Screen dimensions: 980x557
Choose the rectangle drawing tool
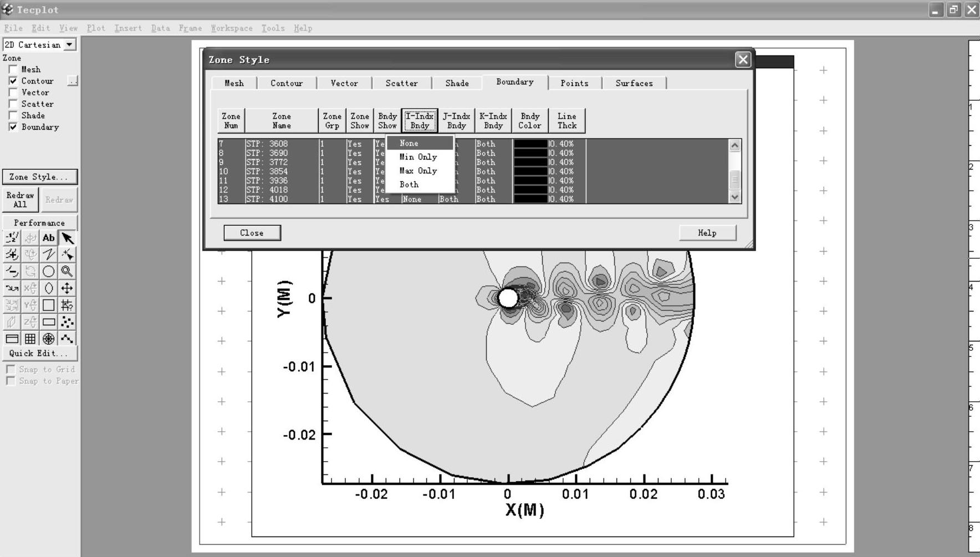tap(49, 321)
